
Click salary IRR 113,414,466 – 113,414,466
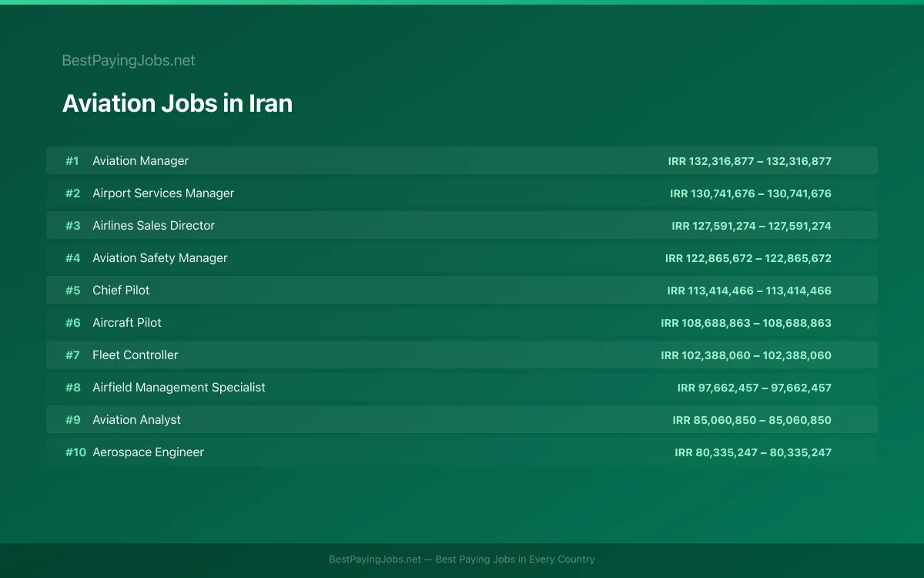tap(749, 291)
